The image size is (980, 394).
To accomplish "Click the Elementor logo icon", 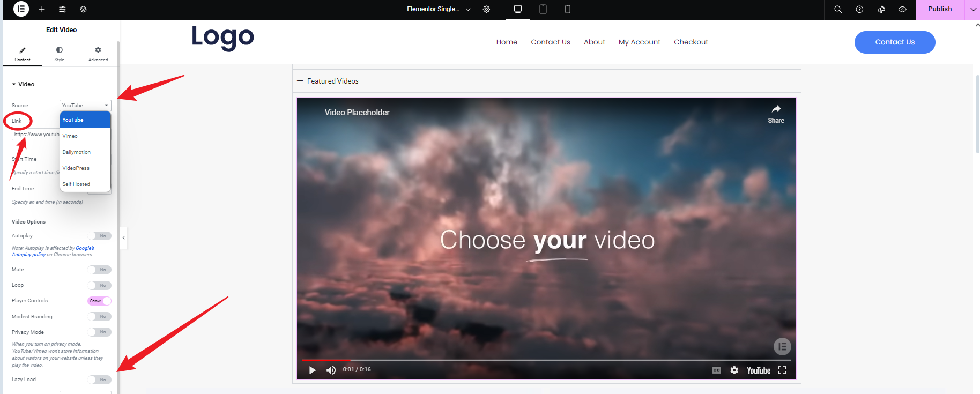I will pos(21,9).
